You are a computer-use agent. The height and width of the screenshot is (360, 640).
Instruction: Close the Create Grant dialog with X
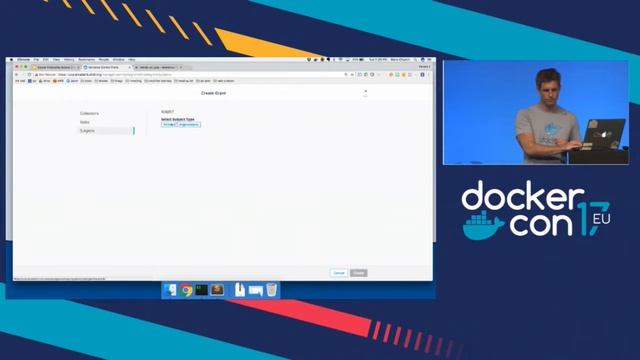366,91
